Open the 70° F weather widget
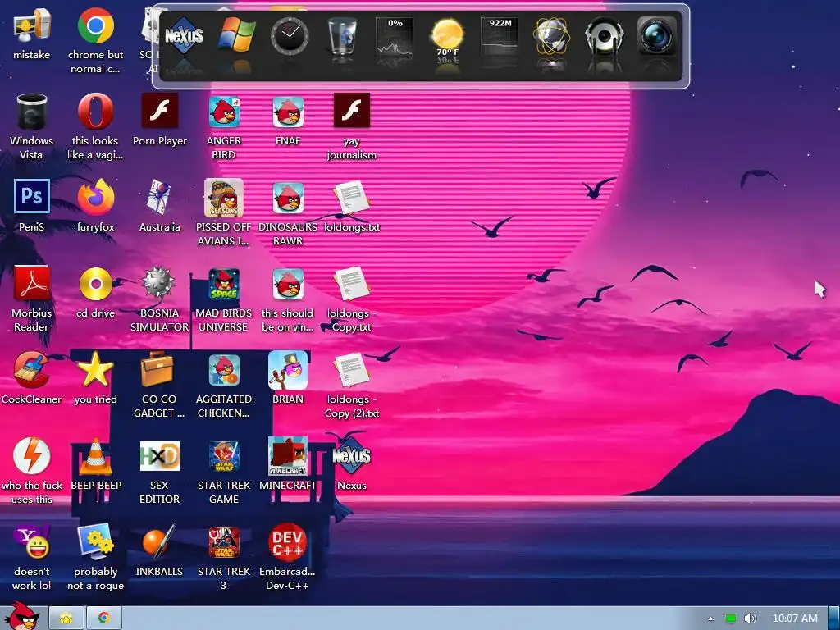Screen dimensions: 840x630 click(447, 36)
